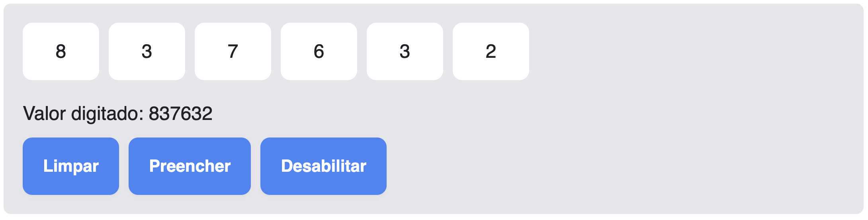Place cursor in the box with digit 6

(319, 51)
